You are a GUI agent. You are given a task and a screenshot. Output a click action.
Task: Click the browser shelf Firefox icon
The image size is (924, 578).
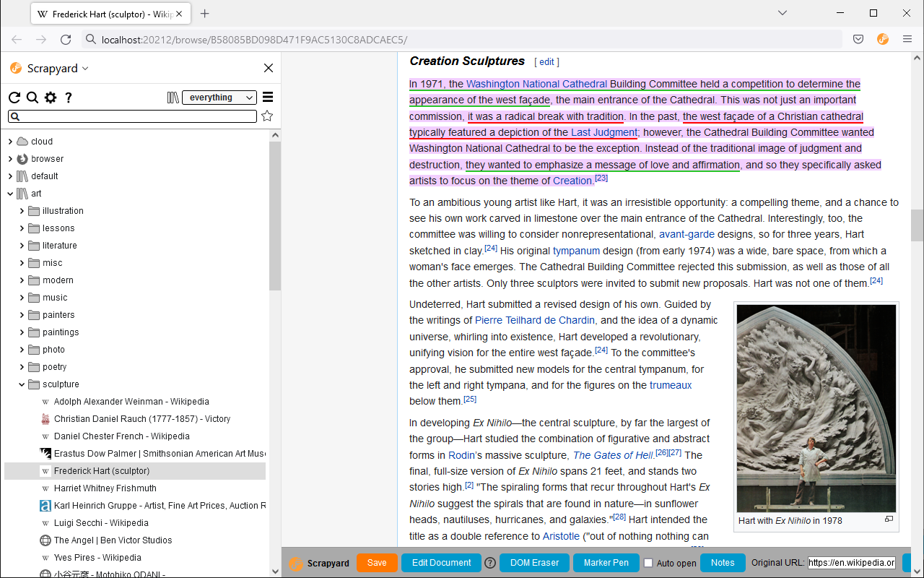click(22, 159)
